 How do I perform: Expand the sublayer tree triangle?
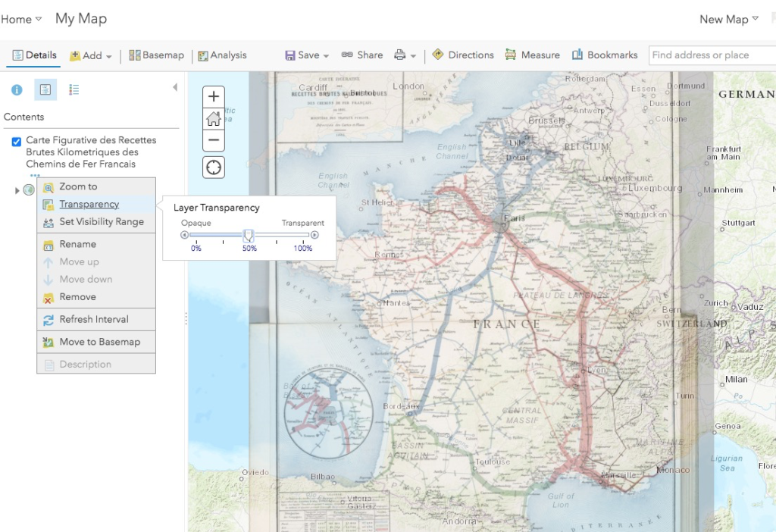coord(17,190)
